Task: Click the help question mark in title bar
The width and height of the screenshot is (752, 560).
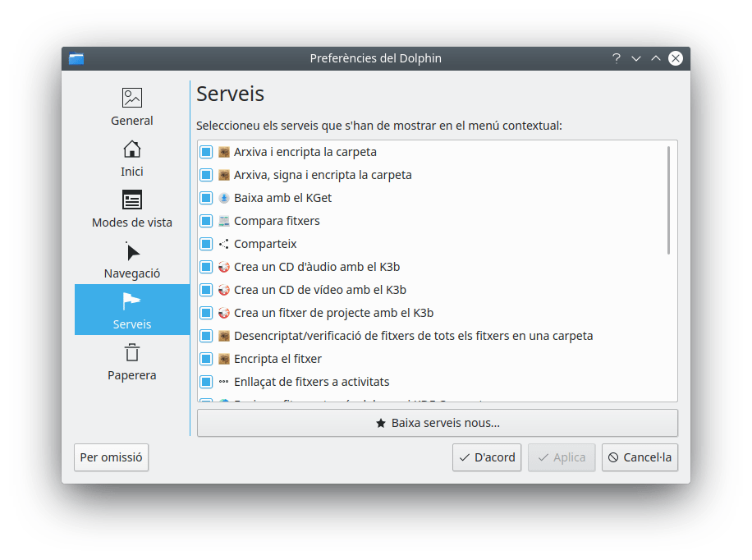Action: [x=617, y=58]
